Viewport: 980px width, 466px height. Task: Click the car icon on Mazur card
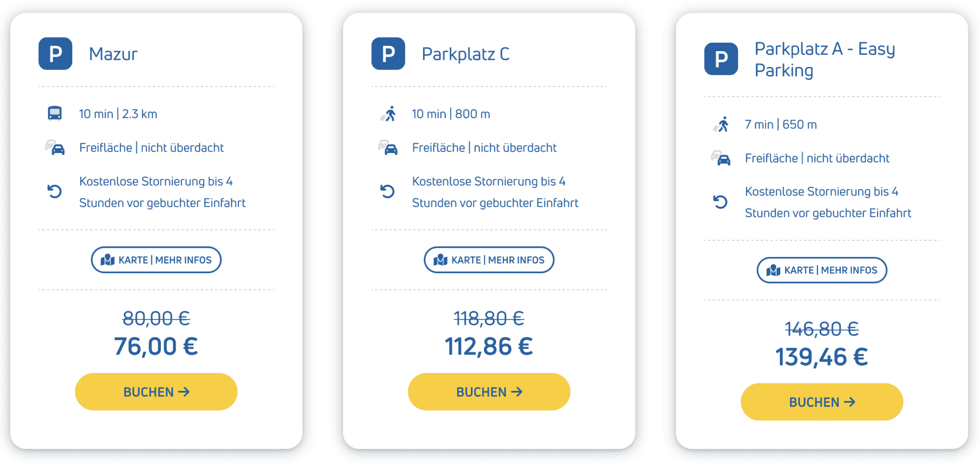[56, 148]
